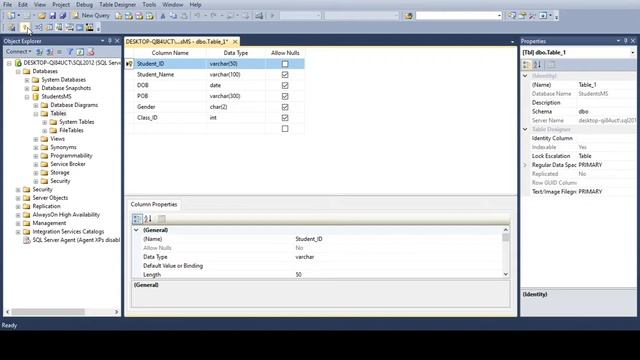Click the Save All icon

point(62,16)
